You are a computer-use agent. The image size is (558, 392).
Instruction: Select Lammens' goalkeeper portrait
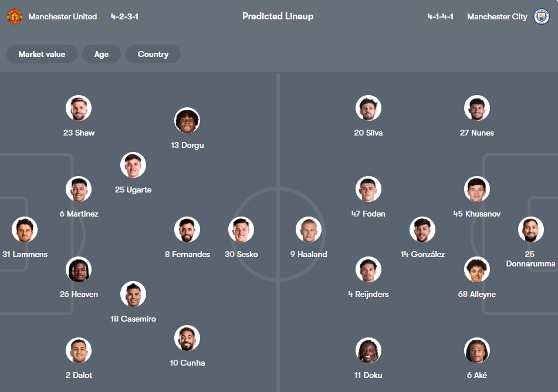coord(24,229)
